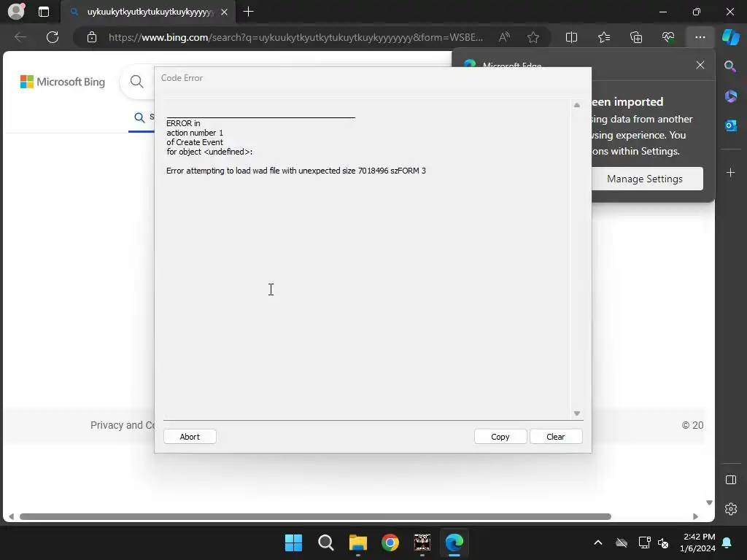
Task: Open the clock showing 2:42 PM
Action: (x=698, y=542)
